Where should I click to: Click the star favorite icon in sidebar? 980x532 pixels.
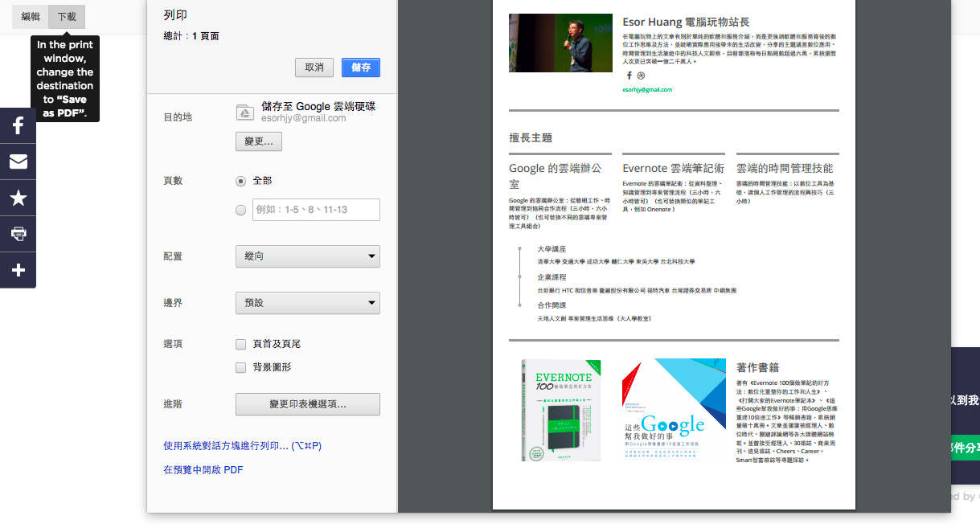18,198
